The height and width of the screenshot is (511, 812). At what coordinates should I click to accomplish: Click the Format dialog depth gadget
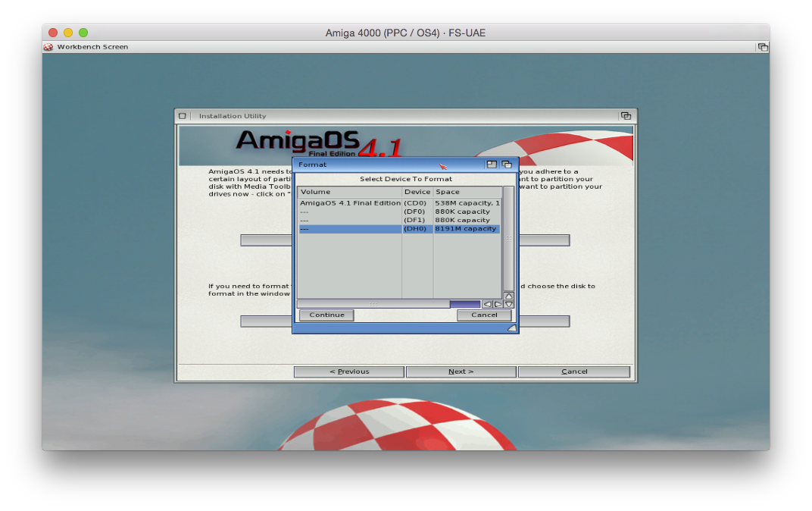(507, 165)
